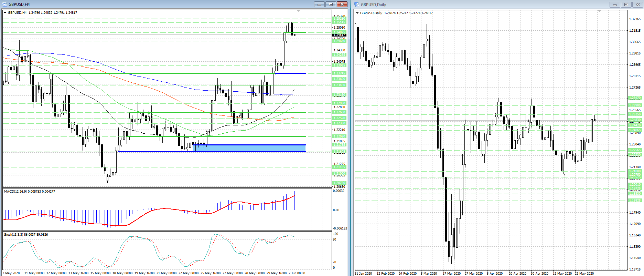Viewport: 644px width, 276px height.
Task: Click price scale value 1.28115 in Daily chart
Action: point(635,76)
